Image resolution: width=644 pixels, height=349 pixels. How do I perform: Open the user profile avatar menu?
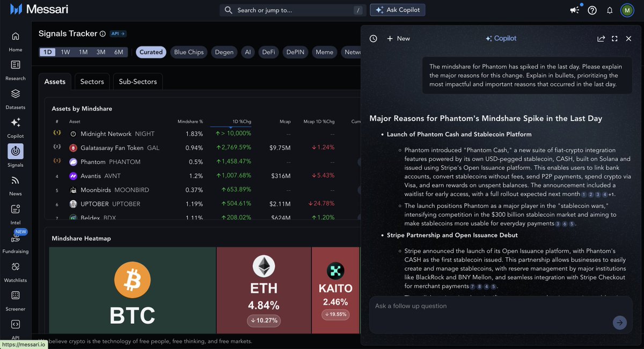[x=627, y=10]
